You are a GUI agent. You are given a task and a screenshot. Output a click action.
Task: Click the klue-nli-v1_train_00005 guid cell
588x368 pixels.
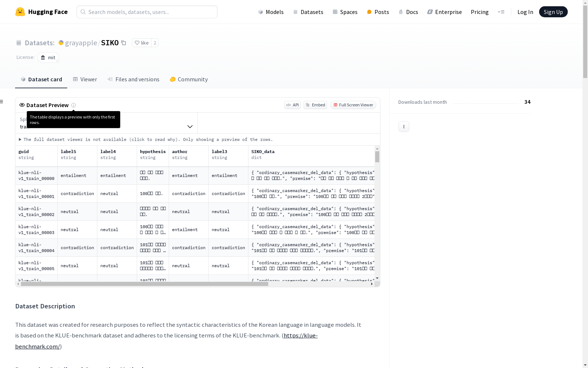click(36, 266)
